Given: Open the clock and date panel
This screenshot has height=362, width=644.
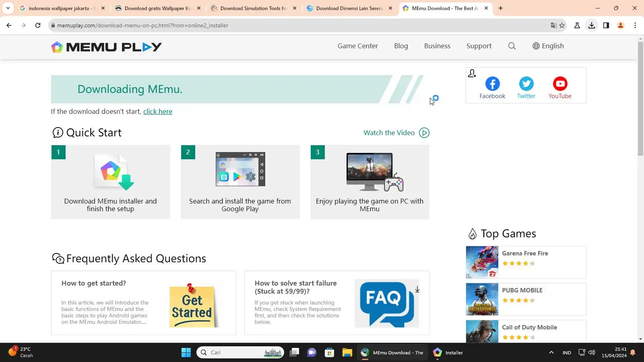Looking at the screenshot, I should tap(614, 352).
